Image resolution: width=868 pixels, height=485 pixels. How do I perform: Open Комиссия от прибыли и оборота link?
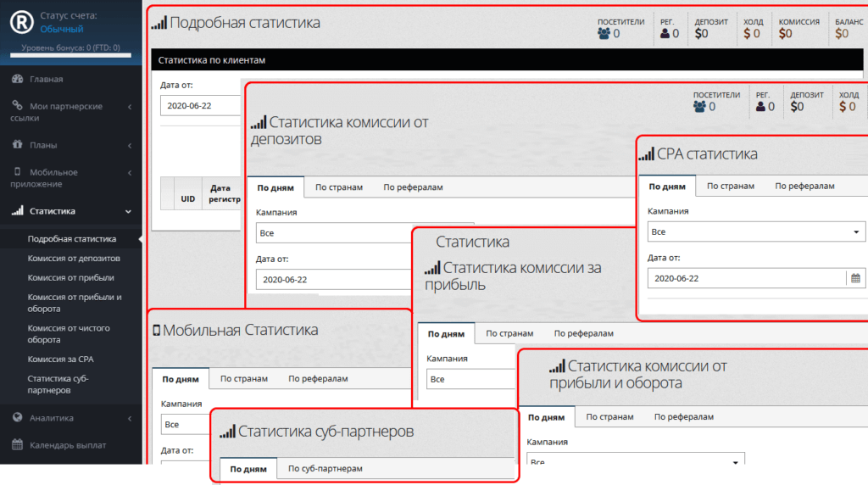(75, 303)
